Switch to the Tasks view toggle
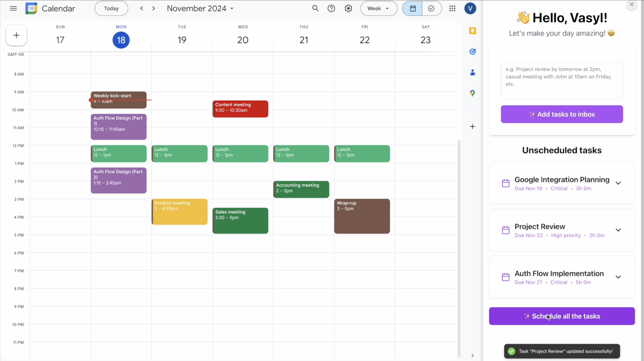This screenshot has height=361, width=644. coord(432,9)
